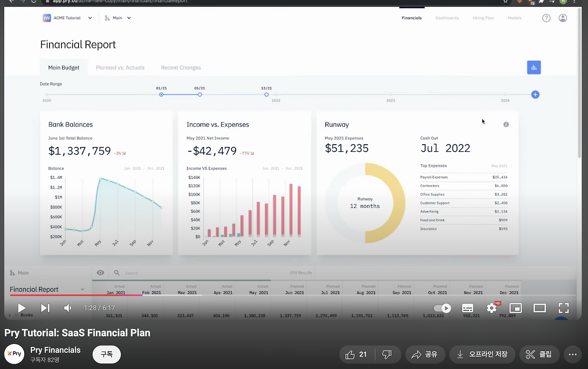588x369 pixels.
Task: Switch to Planned vs. Actuals tab
Action: pos(120,68)
